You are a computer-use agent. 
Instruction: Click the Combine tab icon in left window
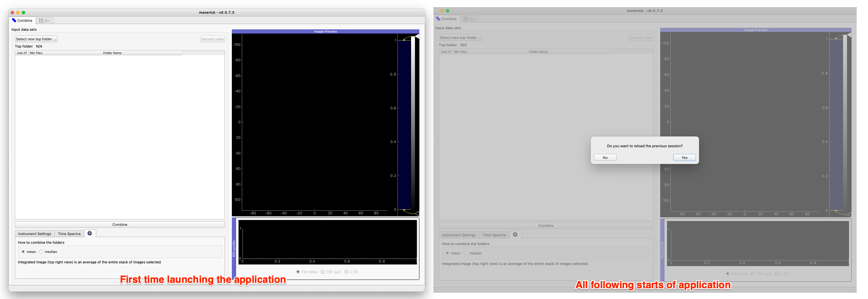(14, 20)
